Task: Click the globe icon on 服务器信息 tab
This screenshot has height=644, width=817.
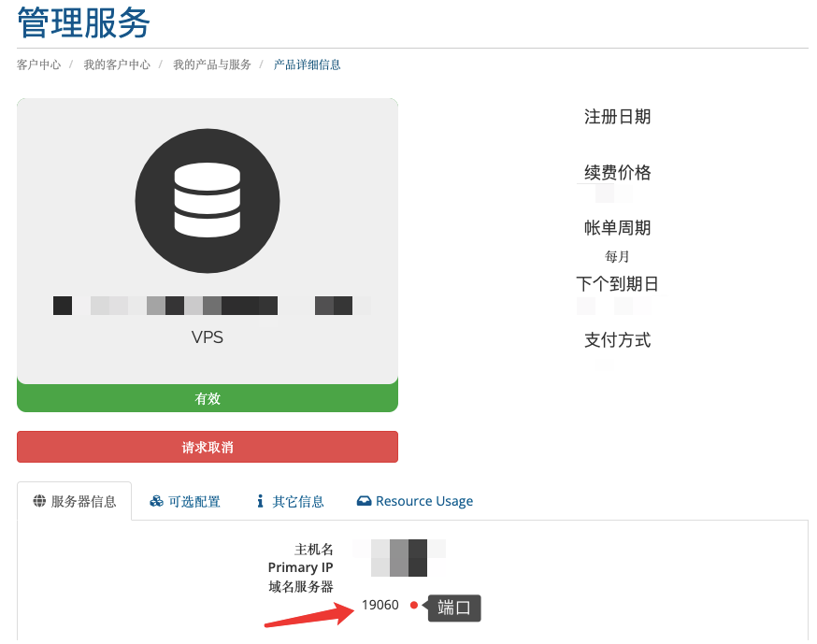Action: [x=39, y=501]
